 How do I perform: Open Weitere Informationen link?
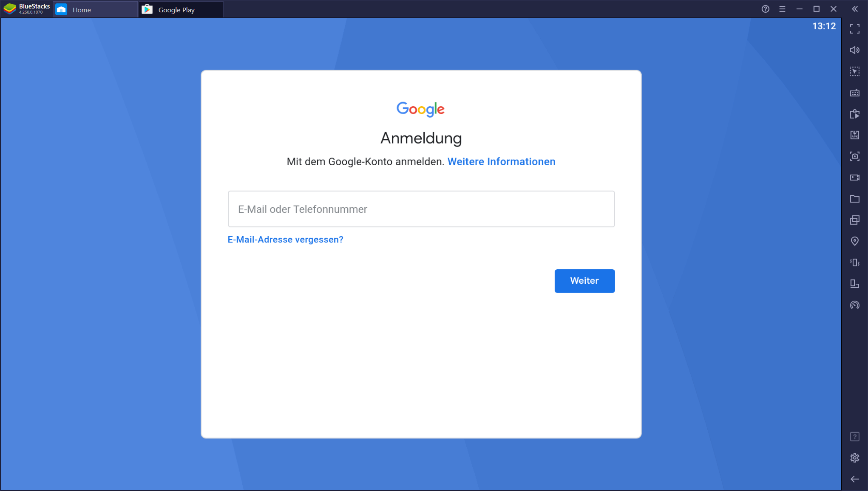(x=501, y=162)
